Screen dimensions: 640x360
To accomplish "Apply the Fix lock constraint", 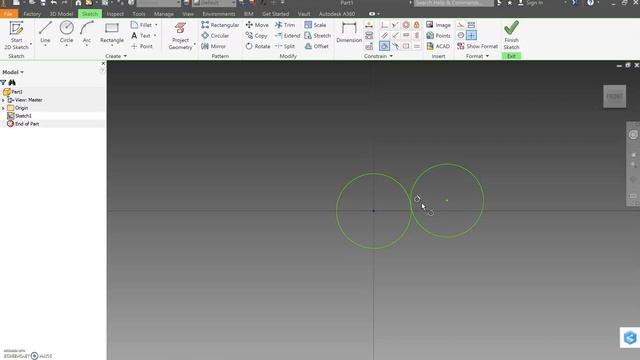I will pos(416,25).
